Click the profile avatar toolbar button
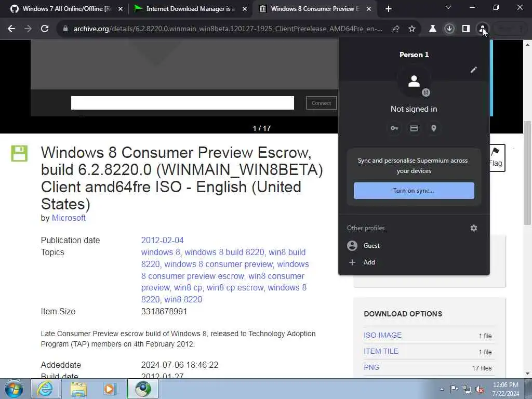Viewport: 532px width, 399px height. tap(483, 29)
